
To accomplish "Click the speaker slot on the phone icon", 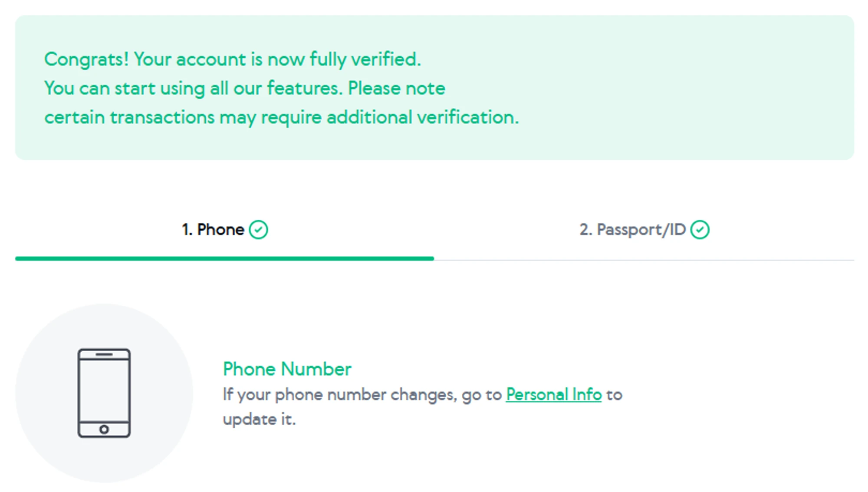I will (x=104, y=354).
